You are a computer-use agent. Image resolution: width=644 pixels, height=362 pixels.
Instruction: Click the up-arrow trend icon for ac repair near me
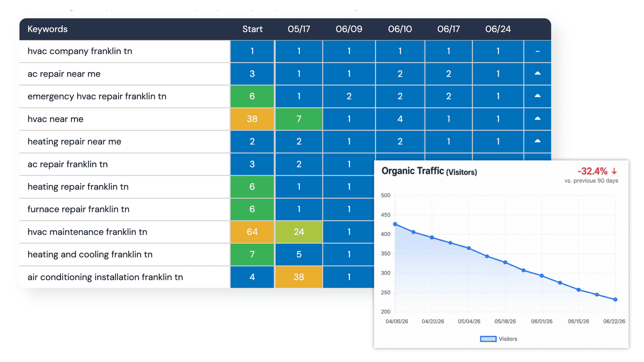537,74
